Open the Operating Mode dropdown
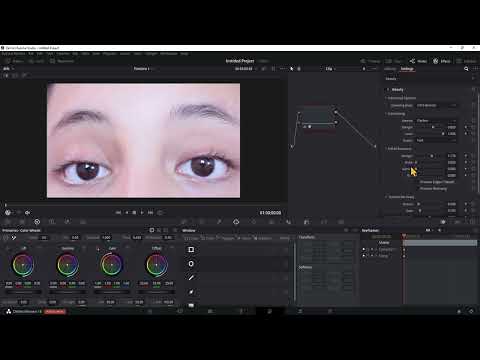Screen dimensions: 480x360 (436, 105)
